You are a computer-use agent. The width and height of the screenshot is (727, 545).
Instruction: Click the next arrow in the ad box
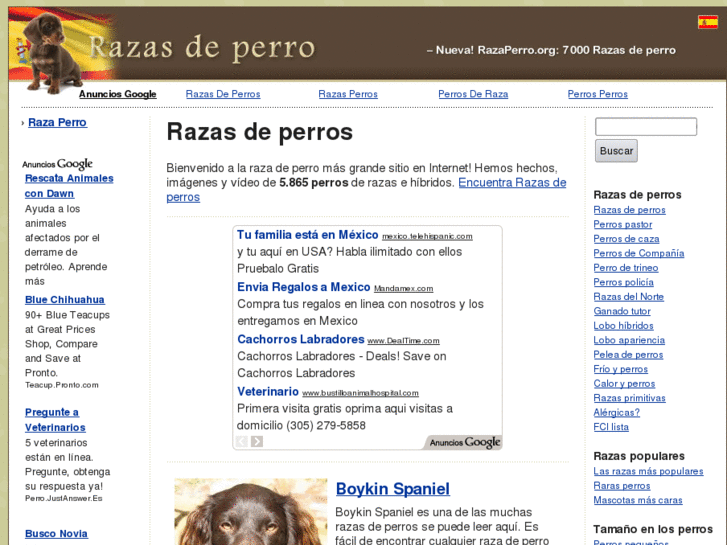[257, 441]
